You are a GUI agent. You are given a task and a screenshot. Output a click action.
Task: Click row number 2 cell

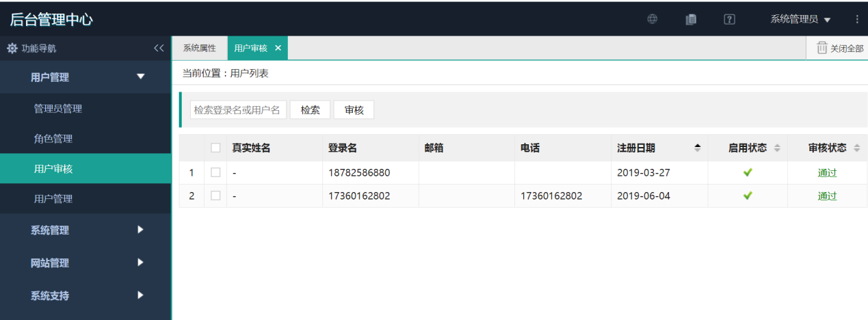192,196
